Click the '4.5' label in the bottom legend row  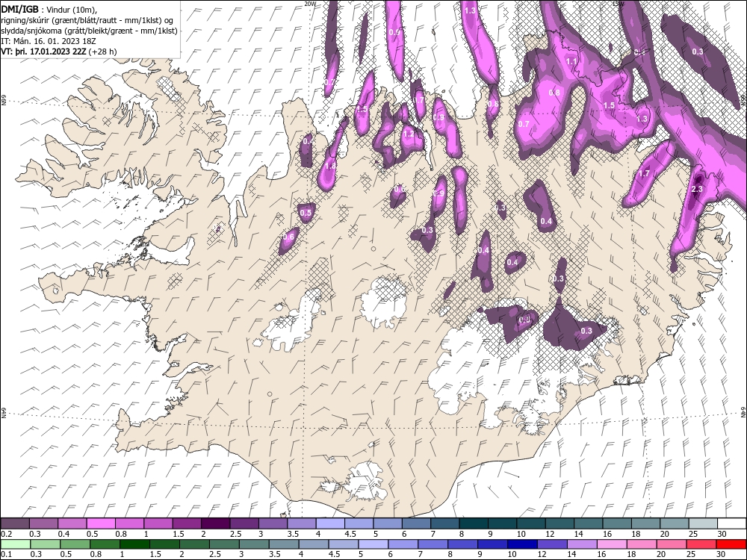pos(335,555)
